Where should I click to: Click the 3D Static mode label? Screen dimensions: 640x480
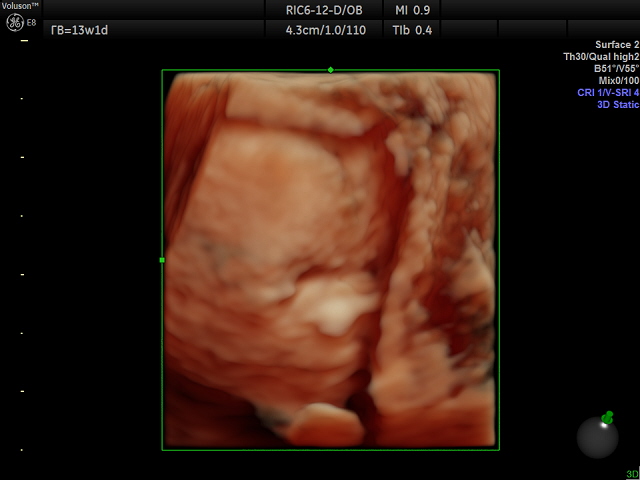click(618, 104)
